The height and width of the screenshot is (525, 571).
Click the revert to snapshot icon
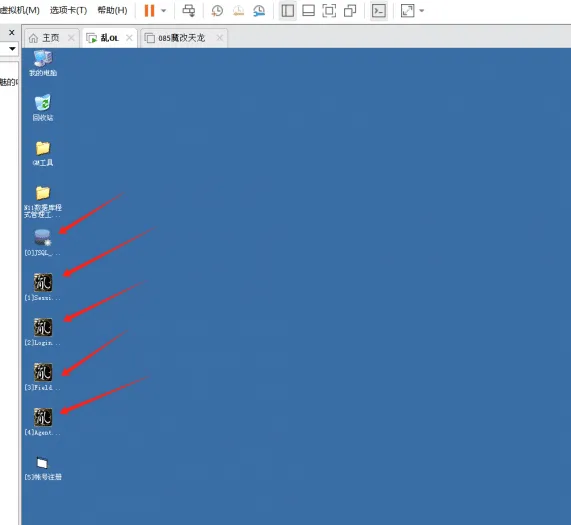[238, 11]
